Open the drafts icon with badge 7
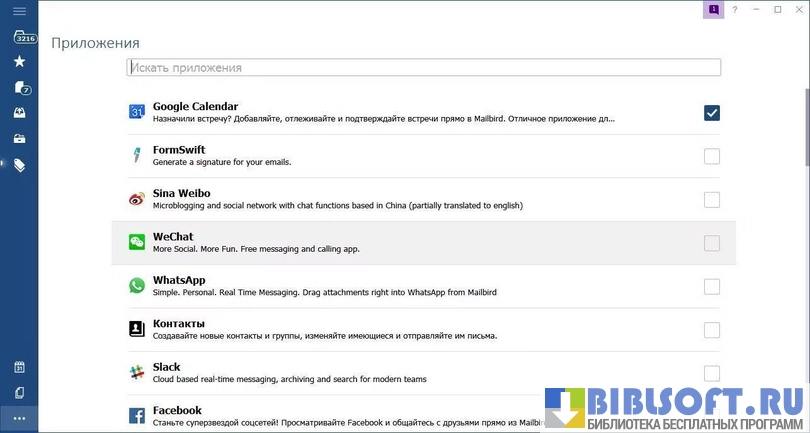 pos(20,88)
